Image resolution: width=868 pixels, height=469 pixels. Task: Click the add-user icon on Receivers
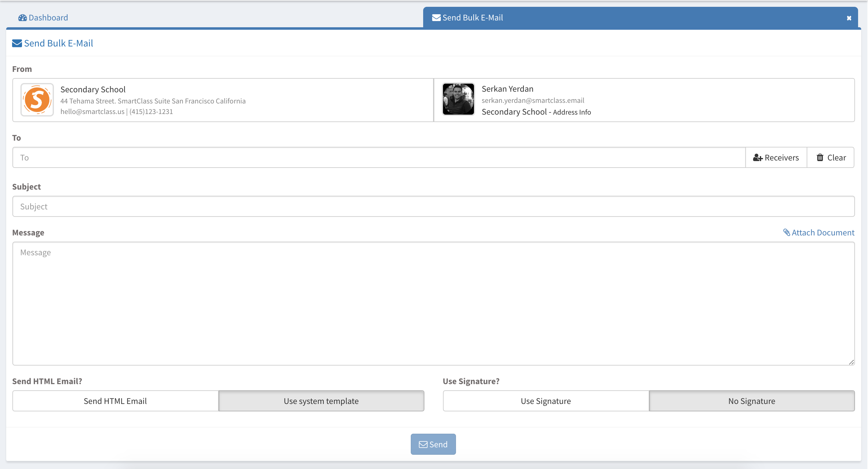point(757,158)
